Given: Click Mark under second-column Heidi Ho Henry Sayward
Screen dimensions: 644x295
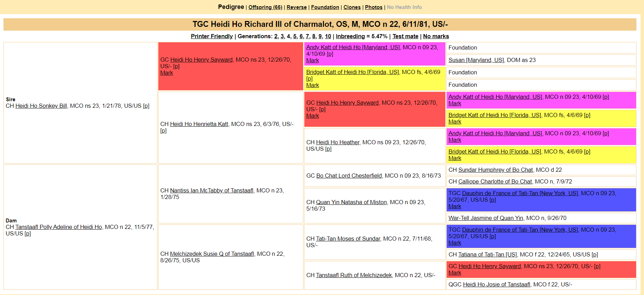Looking at the screenshot, I should point(167,73).
